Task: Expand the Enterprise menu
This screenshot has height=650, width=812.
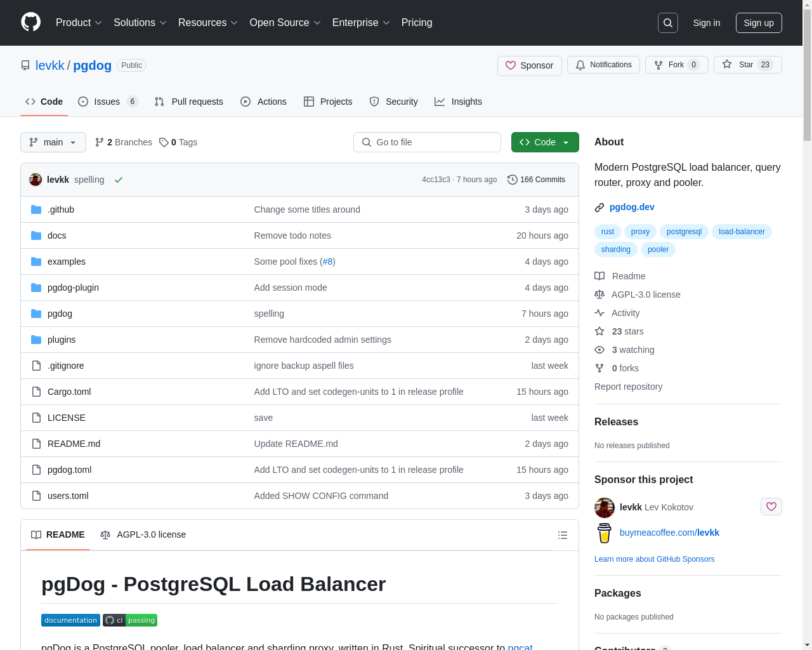Action: coord(361,23)
